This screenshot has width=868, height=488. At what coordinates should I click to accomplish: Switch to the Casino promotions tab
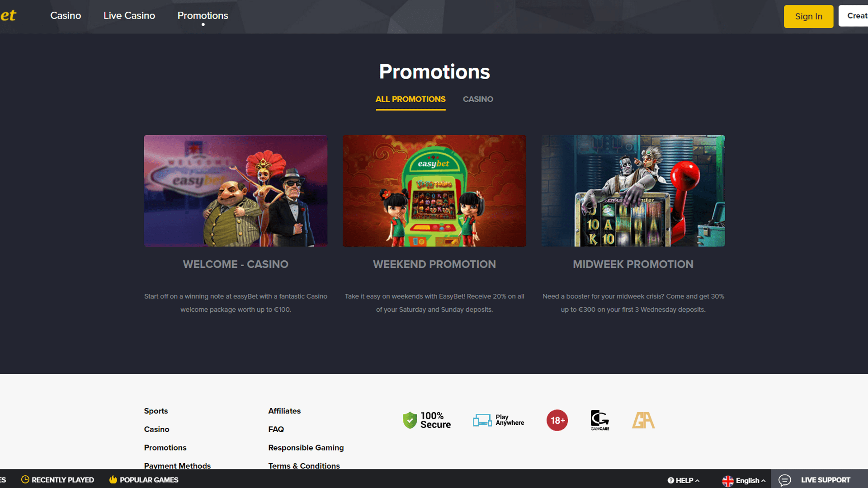478,99
